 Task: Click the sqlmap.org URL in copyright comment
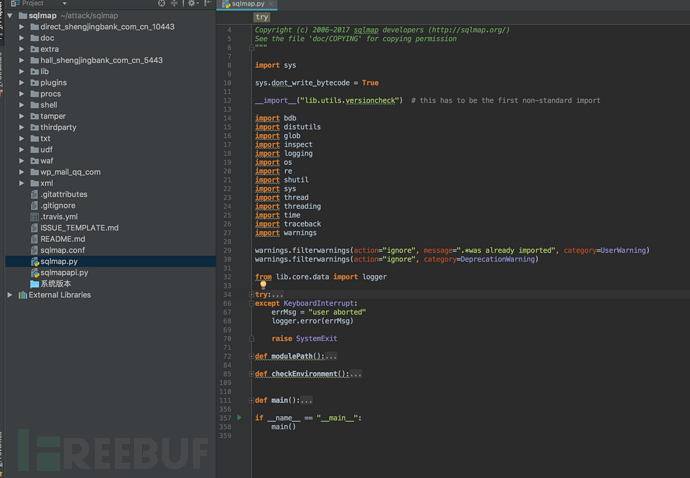tap(469, 30)
